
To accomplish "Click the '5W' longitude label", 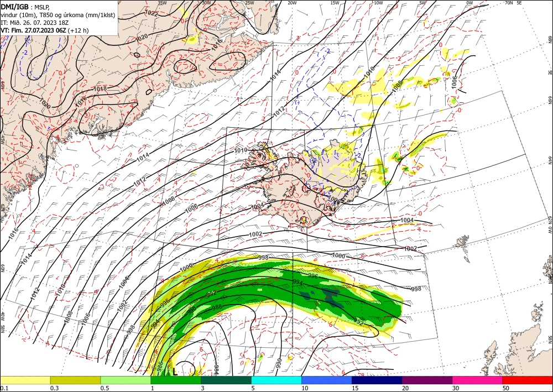I will (x=423, y=3).
